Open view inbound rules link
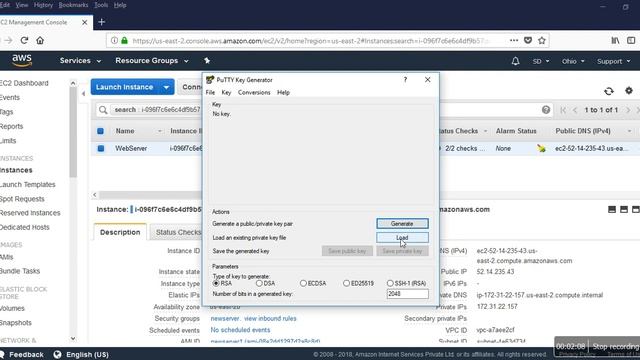 tap(270, 318)
